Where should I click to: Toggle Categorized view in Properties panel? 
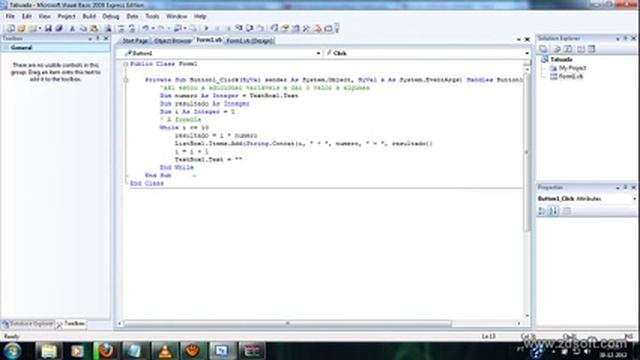point(542,211)
